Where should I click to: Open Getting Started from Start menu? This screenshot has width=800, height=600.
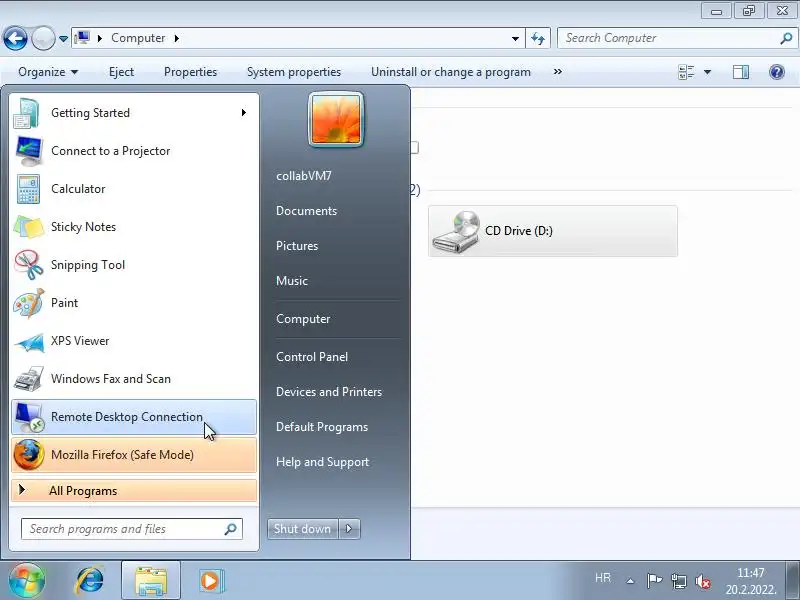[134, 113]
